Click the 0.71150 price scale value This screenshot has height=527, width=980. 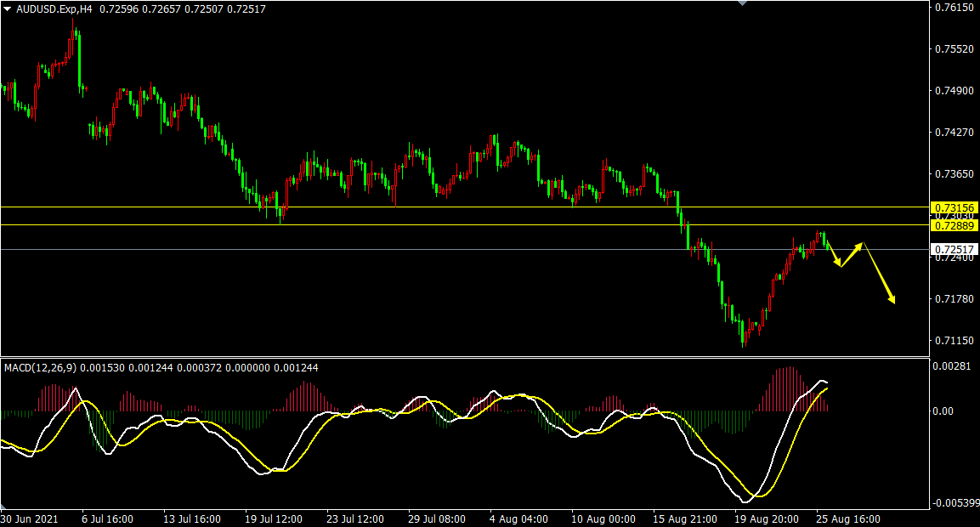click(x=955, y=341)
